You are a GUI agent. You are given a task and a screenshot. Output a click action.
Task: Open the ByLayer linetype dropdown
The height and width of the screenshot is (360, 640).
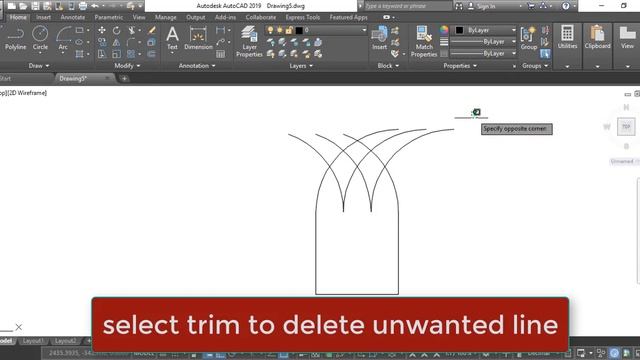coord(513,53)
